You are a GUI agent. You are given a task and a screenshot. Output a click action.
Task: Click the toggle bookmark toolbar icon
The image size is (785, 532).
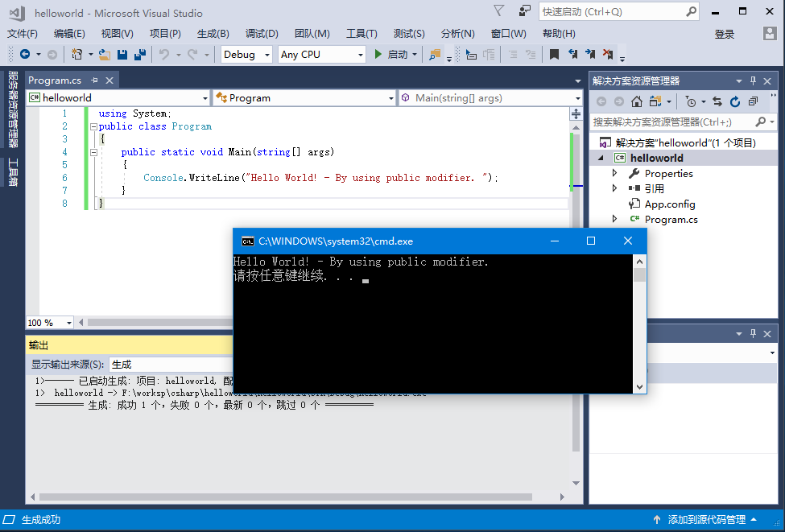click(x=554, y=55)
